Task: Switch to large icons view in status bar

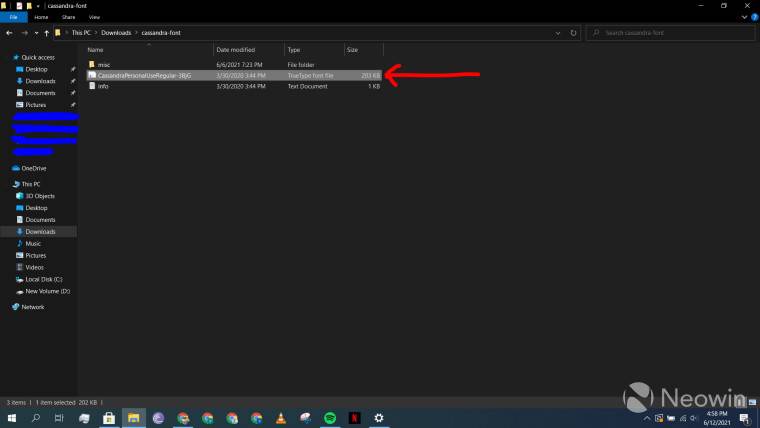Action: [x=754, y=401]
